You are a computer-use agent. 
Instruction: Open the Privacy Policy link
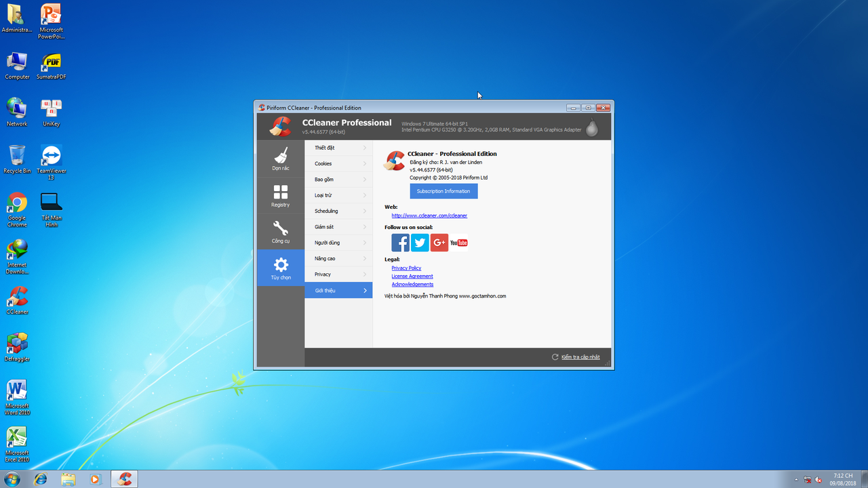pos(406,268)
